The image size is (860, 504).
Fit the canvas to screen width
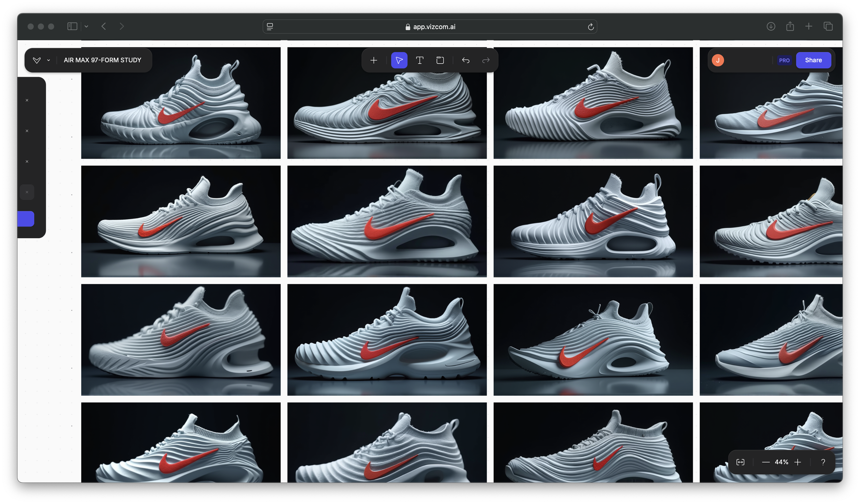point(740,462)
